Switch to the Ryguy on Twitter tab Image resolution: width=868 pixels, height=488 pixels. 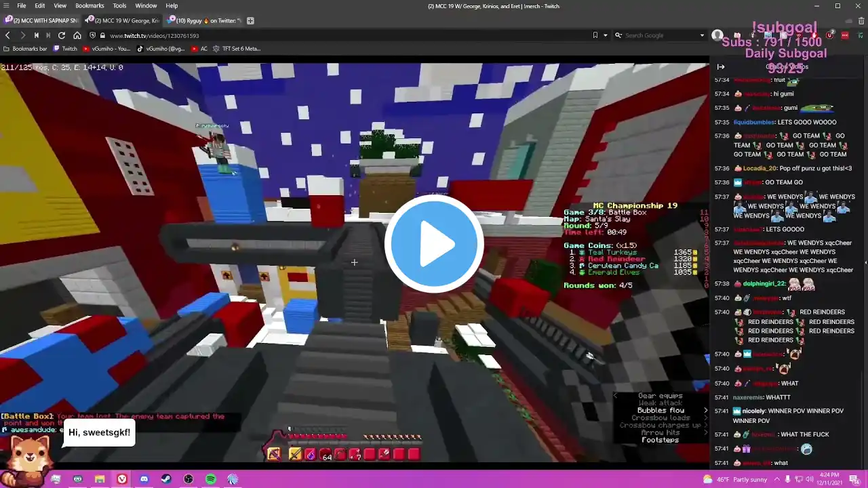coord(204,20)
